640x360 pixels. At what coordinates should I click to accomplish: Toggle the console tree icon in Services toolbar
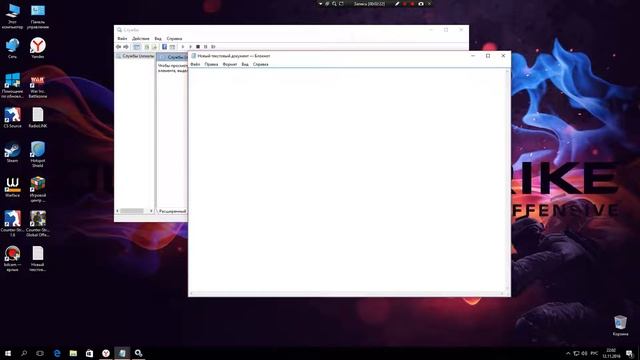pyautogui.click(x=137, y=47)
